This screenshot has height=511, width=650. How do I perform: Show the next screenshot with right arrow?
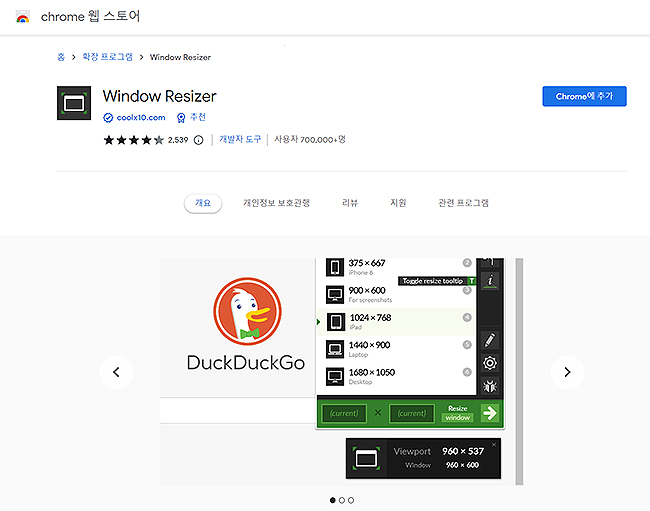click(x=568, y=372)
